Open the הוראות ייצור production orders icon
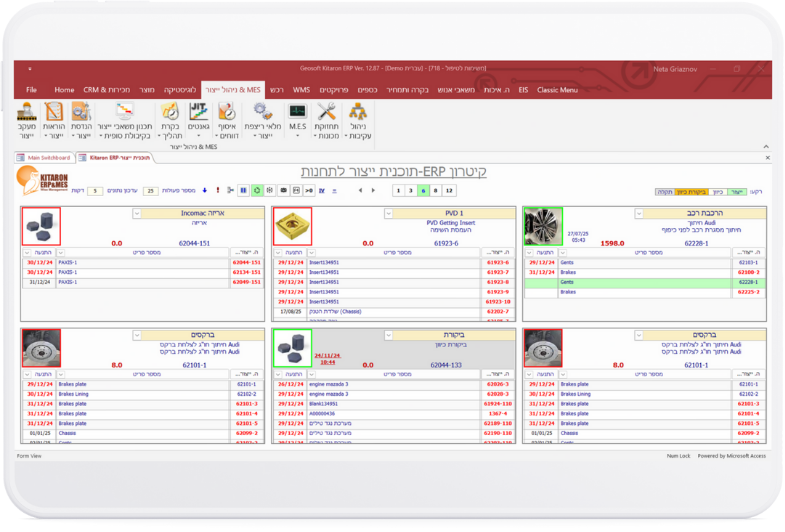 pyautogui.click(x=54, y=121)
